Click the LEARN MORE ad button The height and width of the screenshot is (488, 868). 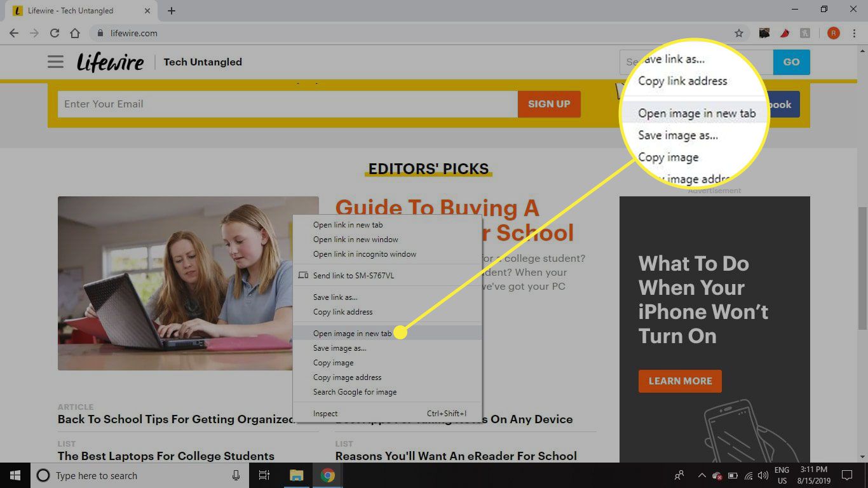pyautogui.click(x=680, y=381)
